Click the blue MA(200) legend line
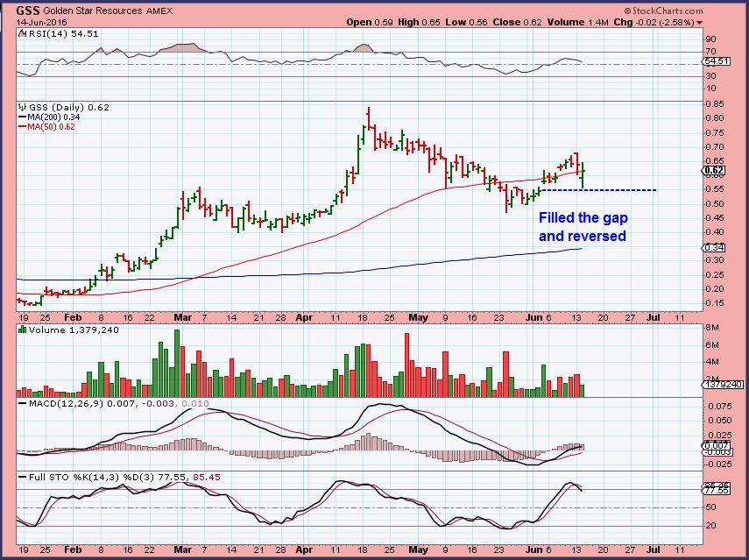This screenshot has width=749, height=560. (x=23, y=117)
